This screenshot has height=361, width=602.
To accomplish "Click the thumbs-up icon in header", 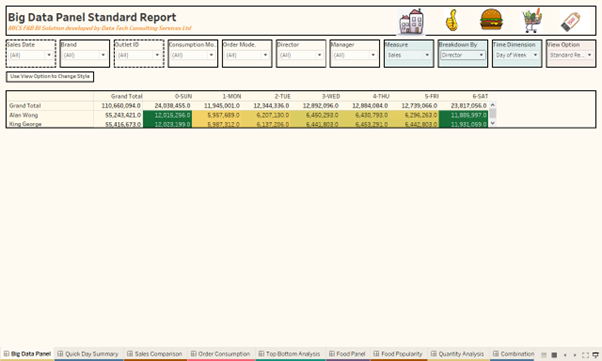I will point(452,20).
